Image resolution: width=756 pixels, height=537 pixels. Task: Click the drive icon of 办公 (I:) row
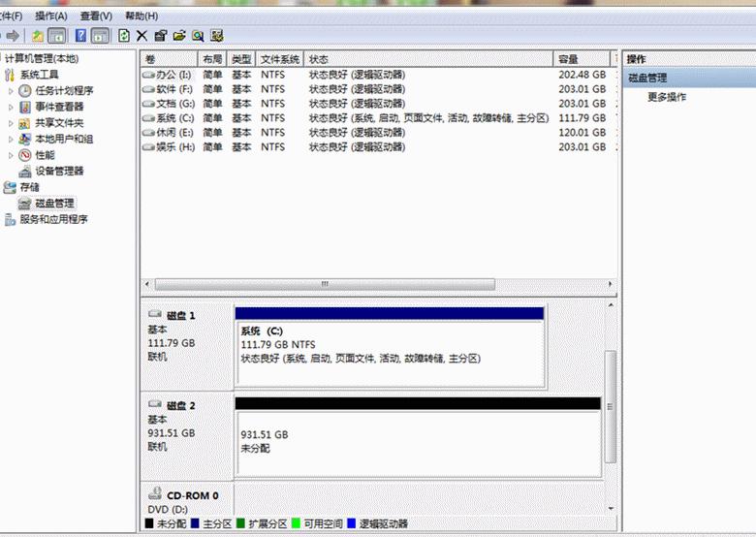(x=148, y=76)
